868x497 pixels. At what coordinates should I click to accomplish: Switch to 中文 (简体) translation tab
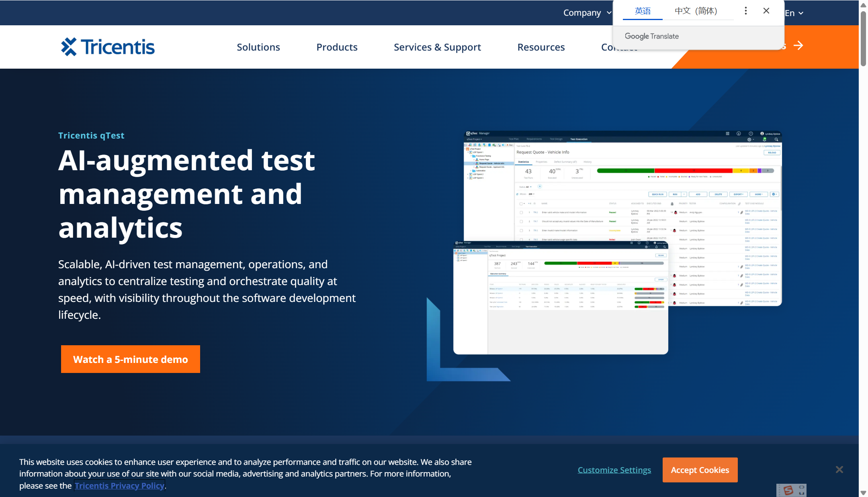696,11
